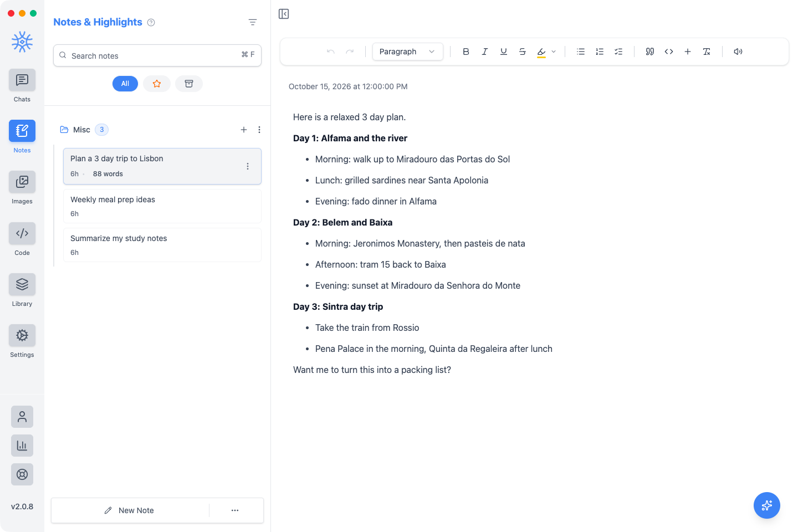
Task: Open the Weekly meal prep ideas note
Action: (x=162, y=206)
